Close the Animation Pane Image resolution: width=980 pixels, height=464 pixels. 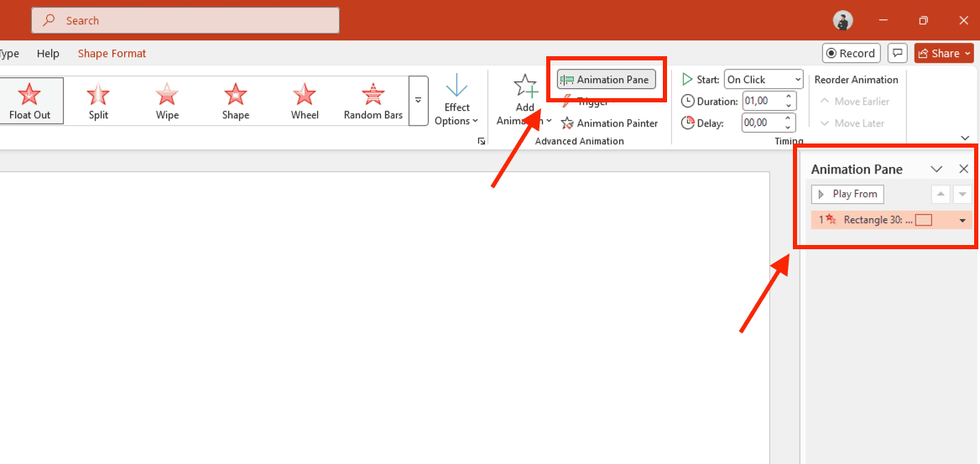[x=964, y=169]
